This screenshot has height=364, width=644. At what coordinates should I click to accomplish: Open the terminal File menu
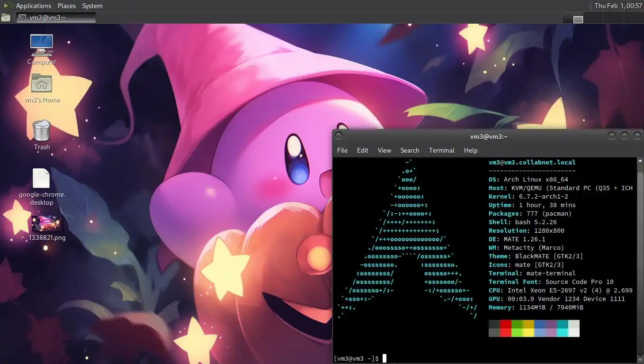(x=342, y=150)
